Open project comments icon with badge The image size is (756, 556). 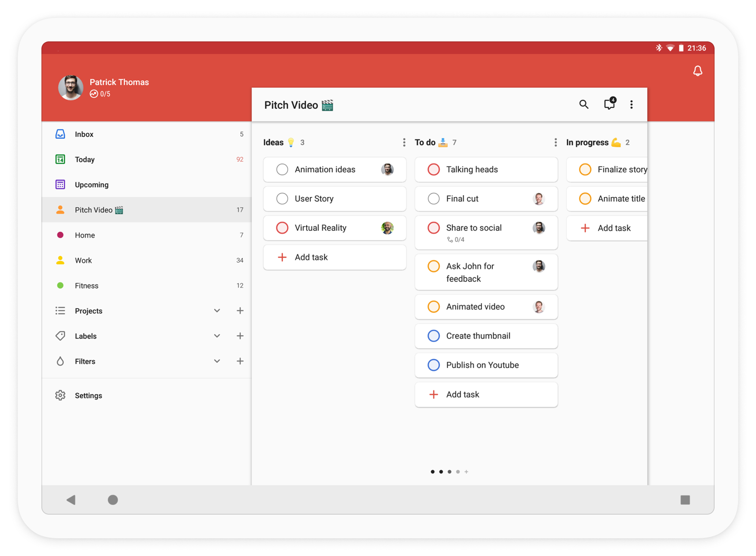click(610, 104)
